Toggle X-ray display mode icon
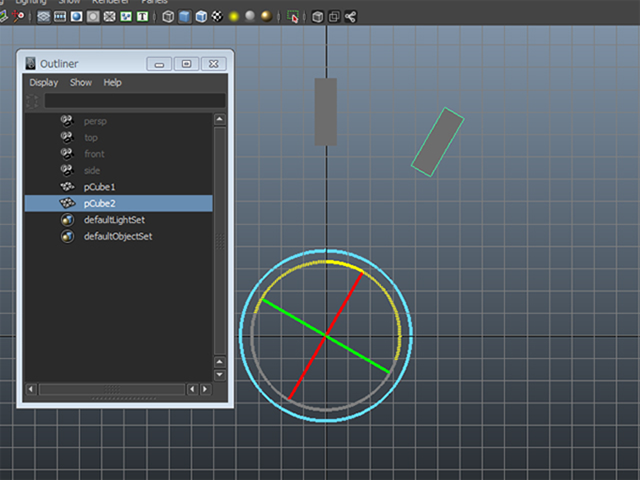This screenshot has height=480, width=640. point(318,17)
